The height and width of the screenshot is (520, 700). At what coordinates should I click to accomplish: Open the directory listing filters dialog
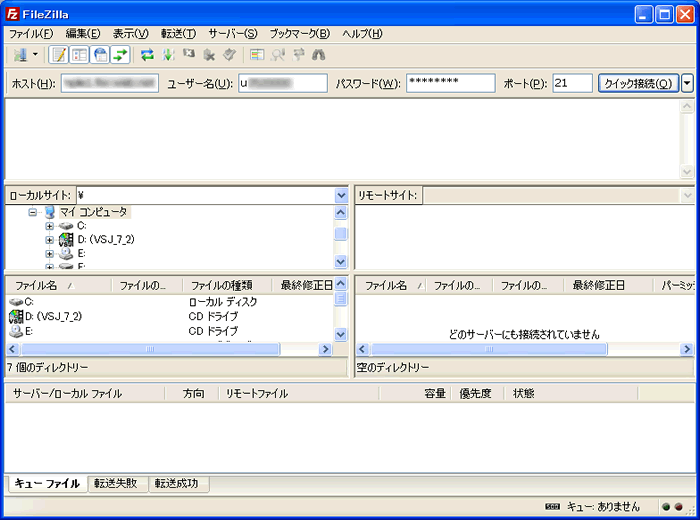click(257, 55)
